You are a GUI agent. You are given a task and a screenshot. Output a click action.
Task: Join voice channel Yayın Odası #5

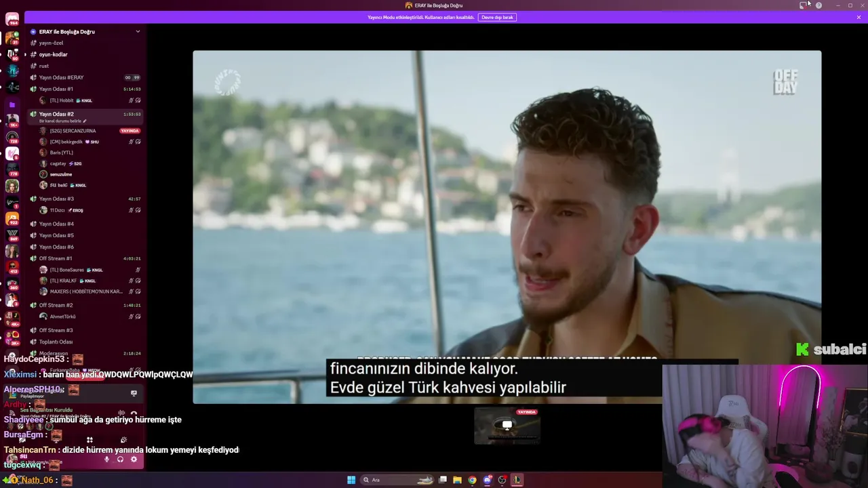point(85,235)
